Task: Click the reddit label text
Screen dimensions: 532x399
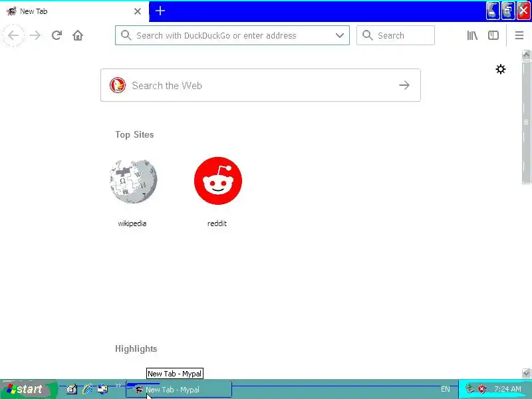Action: click(x=217, y=223)
